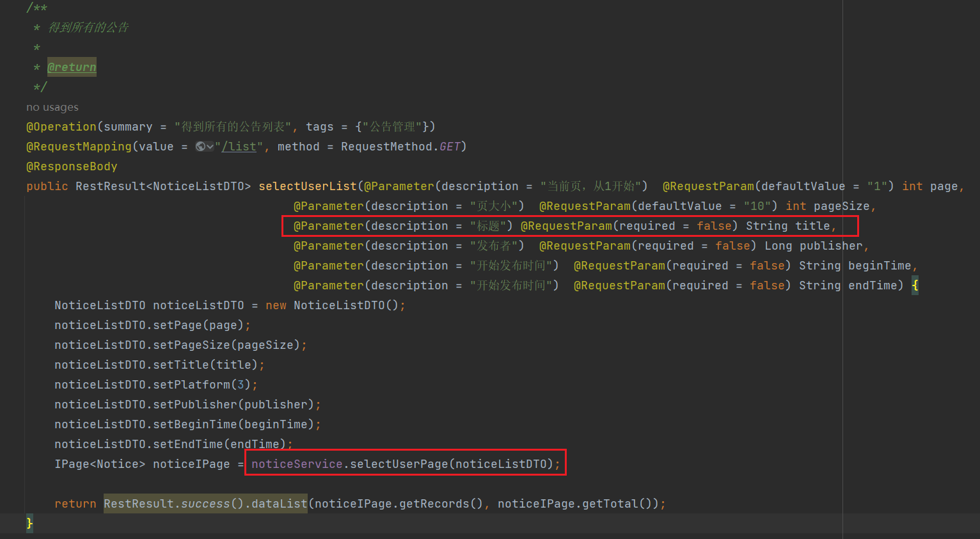This screenshot has width=980, height=539.
Task: Place the caret on method name selectUserList
Action: 308,186
